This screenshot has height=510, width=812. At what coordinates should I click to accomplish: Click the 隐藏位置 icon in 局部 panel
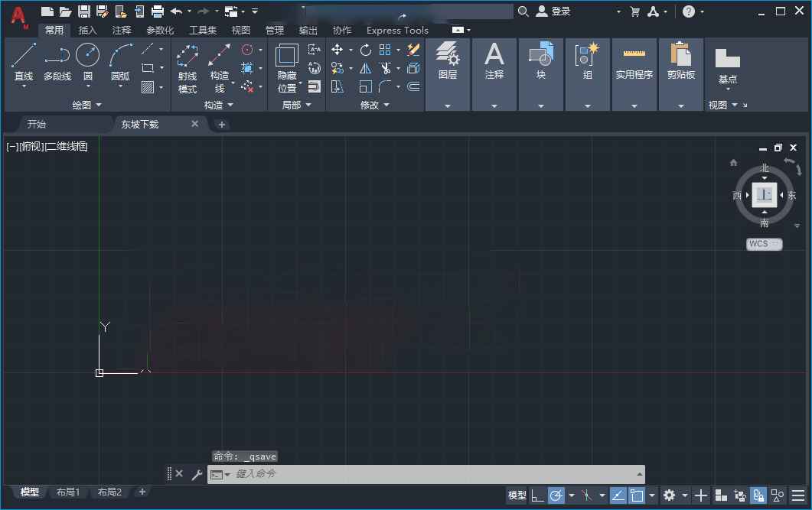click(287, 69)
